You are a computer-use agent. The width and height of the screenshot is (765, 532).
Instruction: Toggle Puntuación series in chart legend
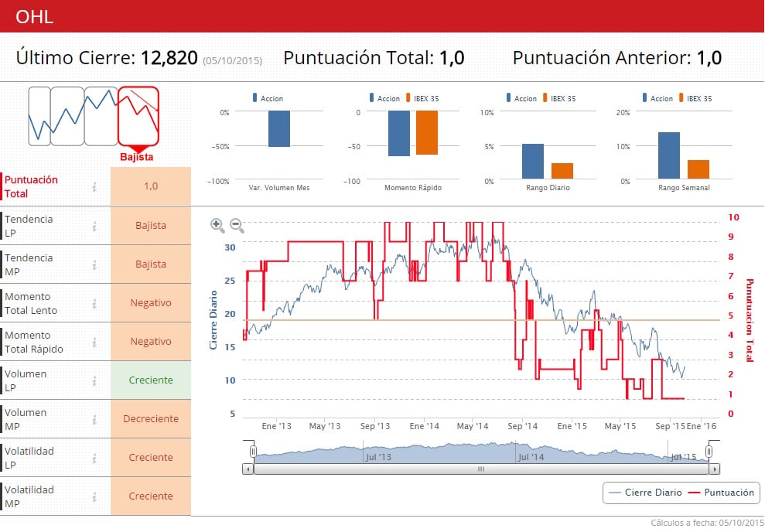point(721,493)
